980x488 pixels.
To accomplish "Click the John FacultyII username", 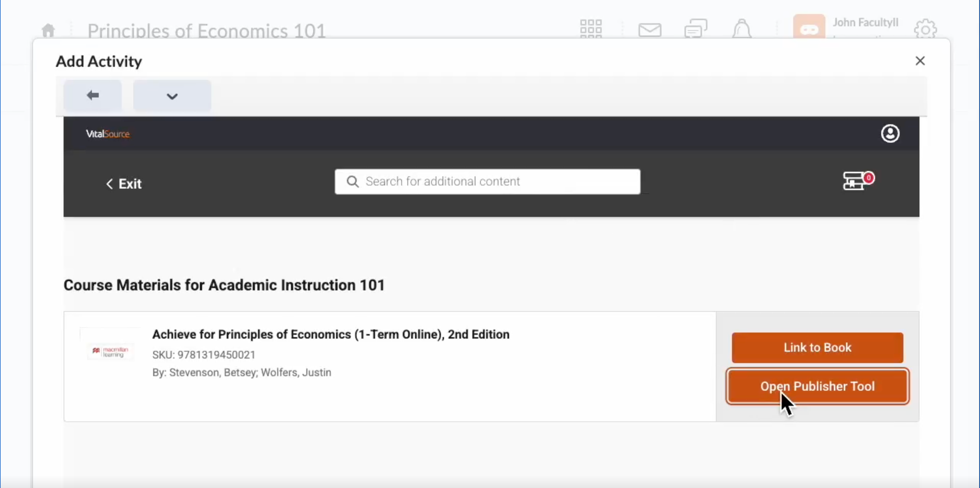I will (865, 23).
